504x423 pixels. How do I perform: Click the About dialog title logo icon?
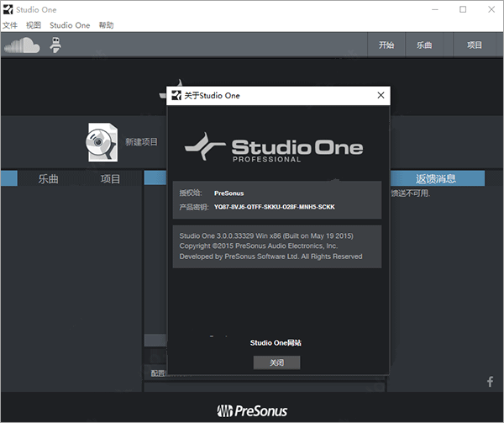coord(176,96)
